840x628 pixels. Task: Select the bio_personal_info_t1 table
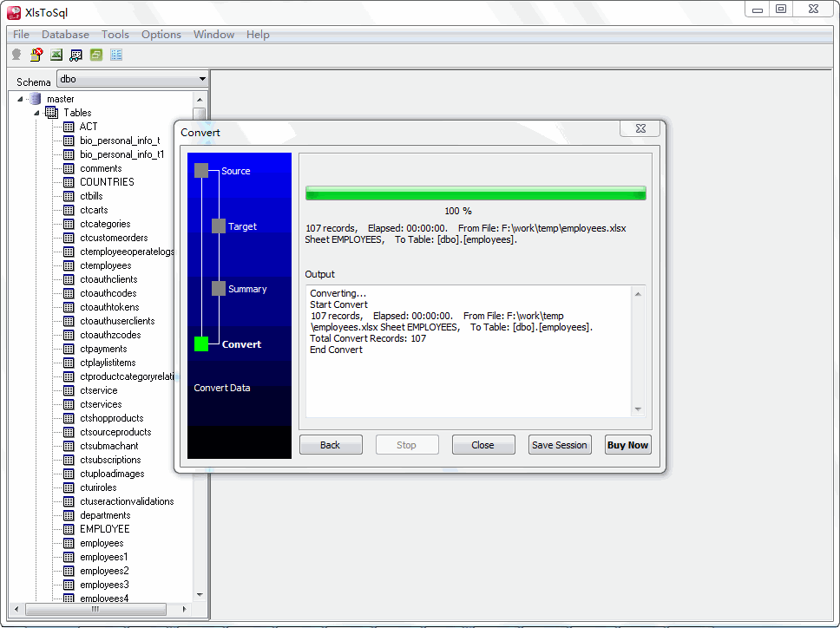click(x=122, y=154)
